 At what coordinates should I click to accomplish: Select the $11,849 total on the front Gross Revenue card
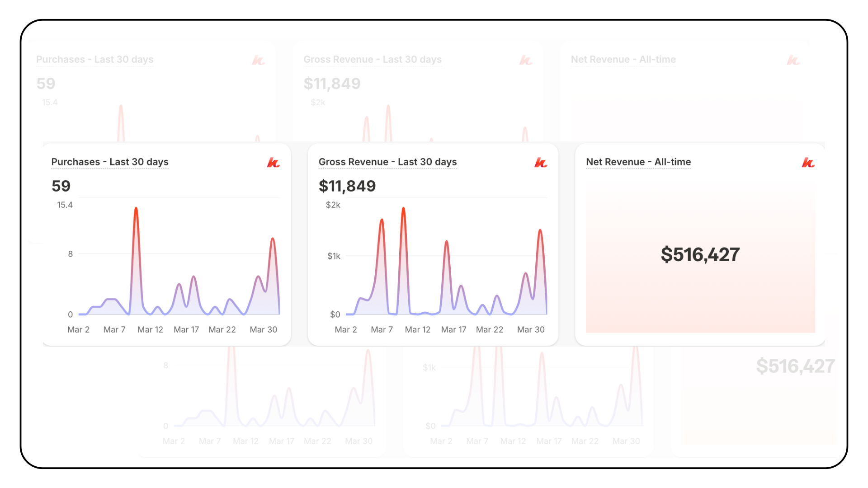coord(347,186)
